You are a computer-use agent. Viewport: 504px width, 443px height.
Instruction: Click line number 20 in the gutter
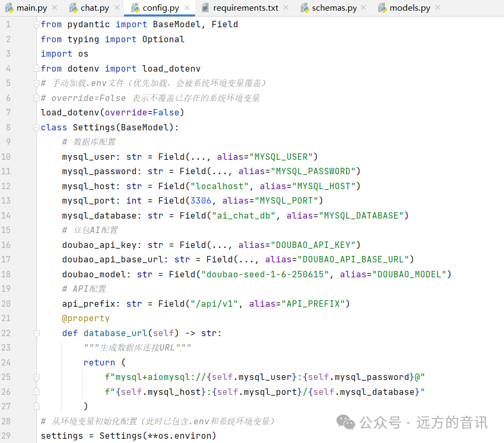coord(6,304)
